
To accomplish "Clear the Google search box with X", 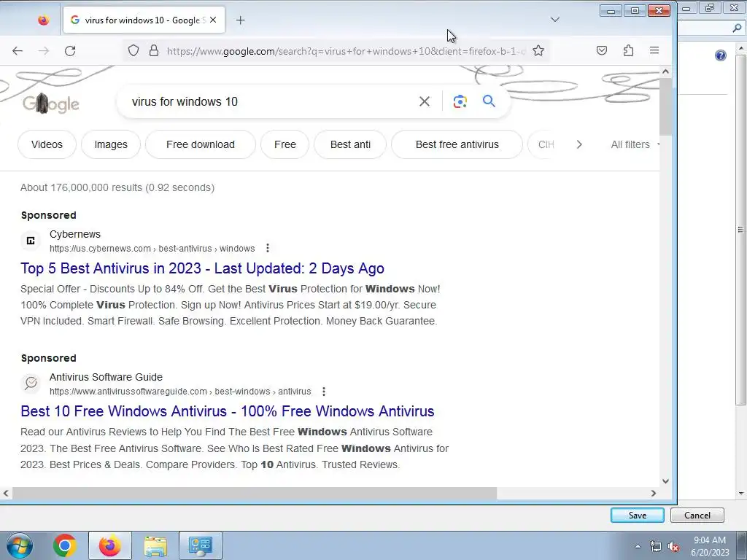I will (425, 101).
